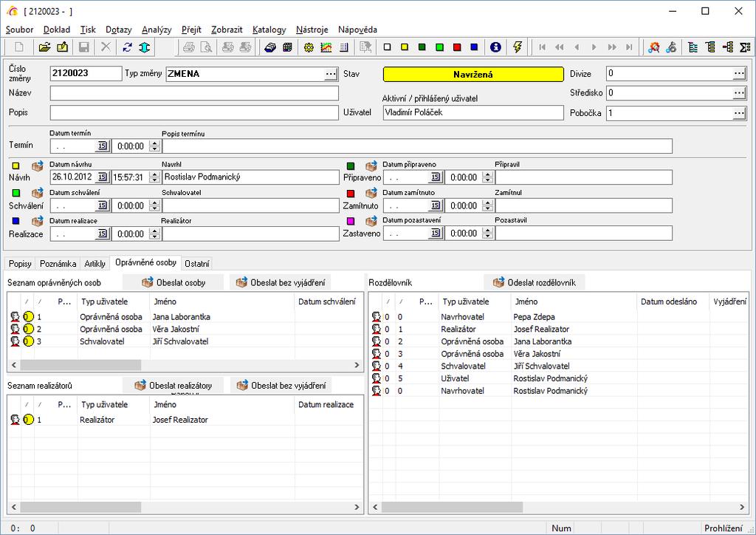
Task: Click the column list toolbar icon
Action: tap(344, 47)
